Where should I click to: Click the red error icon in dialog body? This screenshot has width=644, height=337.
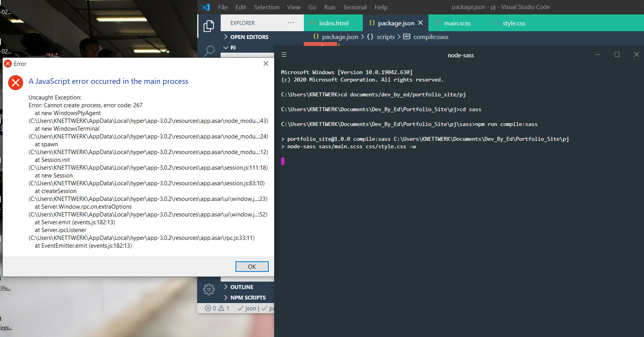(16, 82)
